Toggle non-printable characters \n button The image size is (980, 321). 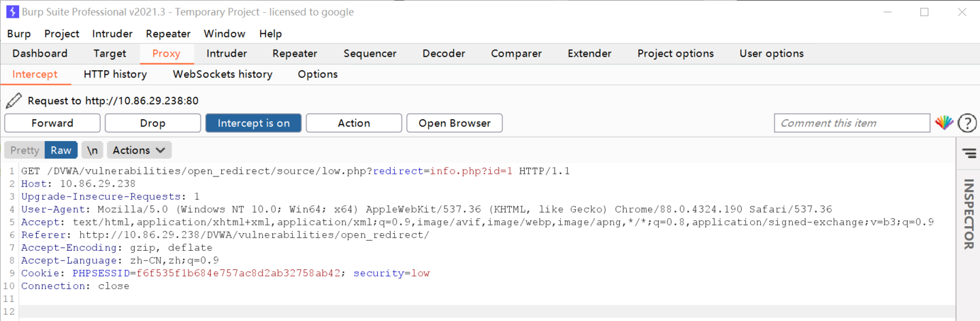pos(92,150)
